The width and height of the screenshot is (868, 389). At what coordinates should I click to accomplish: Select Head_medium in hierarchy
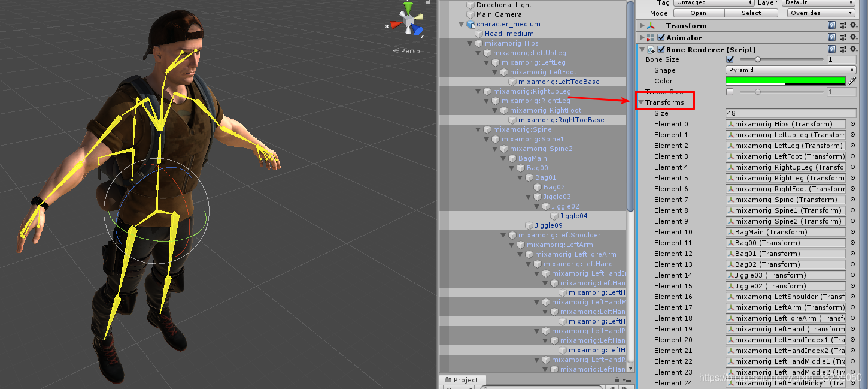(509, 34)
